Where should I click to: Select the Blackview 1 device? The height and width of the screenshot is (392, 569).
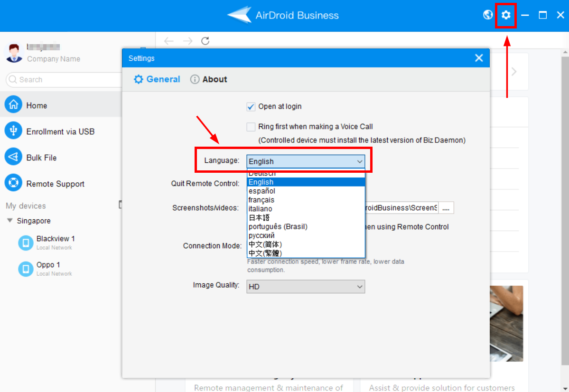(x=61, y=243)
